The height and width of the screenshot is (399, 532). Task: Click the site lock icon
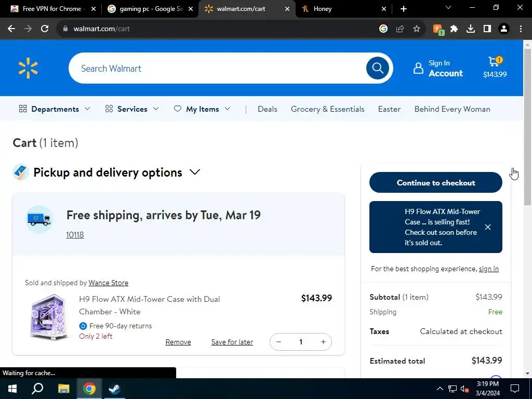point(65,29)
